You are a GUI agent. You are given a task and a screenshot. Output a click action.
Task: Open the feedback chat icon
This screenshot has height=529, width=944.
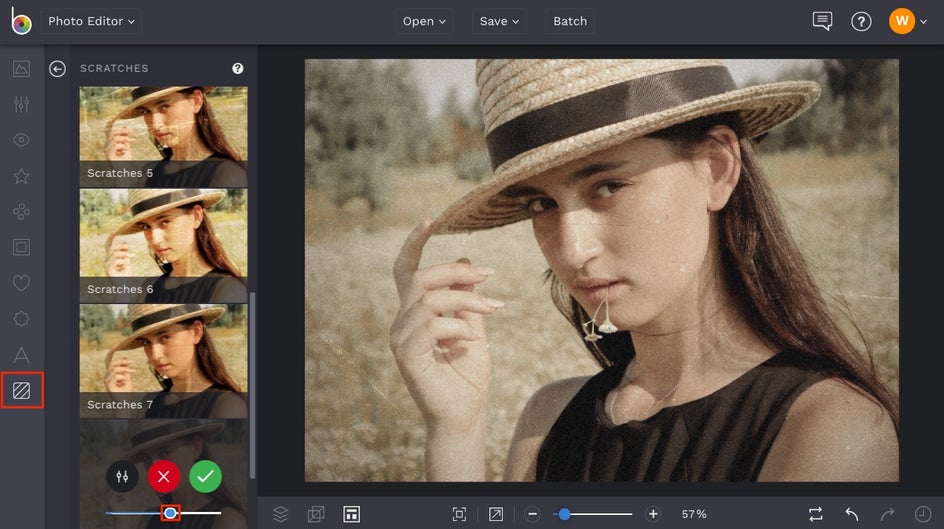pos(822,21)
